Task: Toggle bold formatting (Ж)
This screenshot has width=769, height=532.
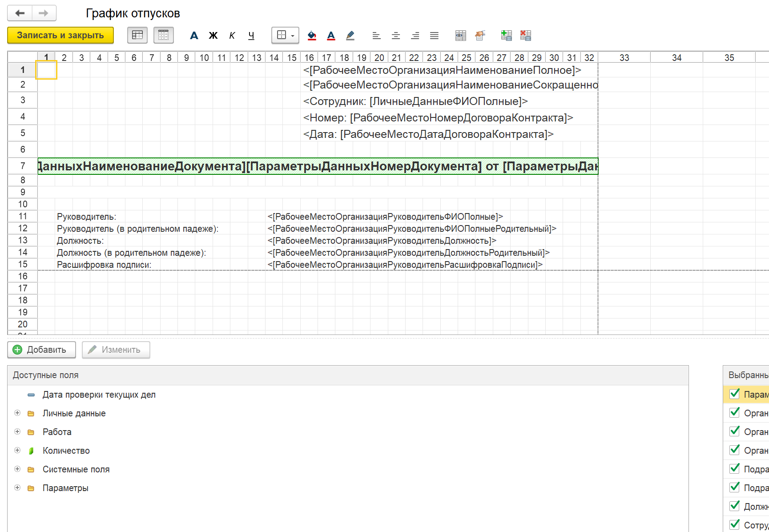Action: coord(213,36)
